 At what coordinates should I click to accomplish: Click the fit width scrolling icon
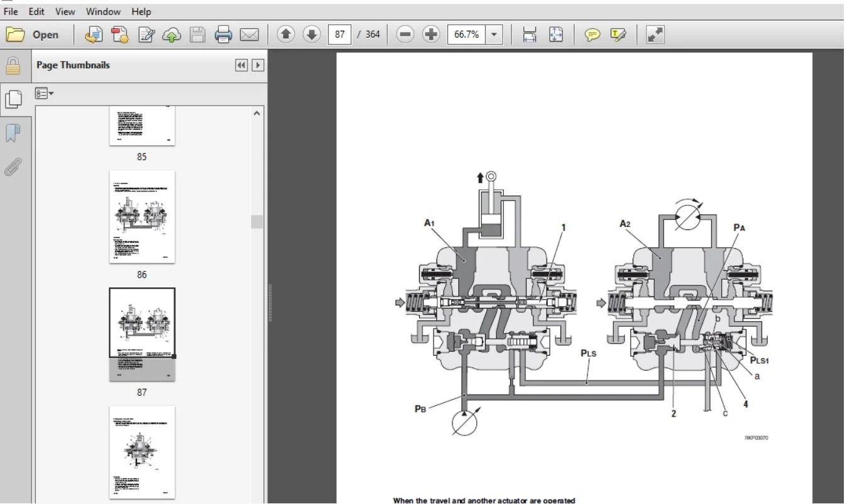[x=530, y=35]
